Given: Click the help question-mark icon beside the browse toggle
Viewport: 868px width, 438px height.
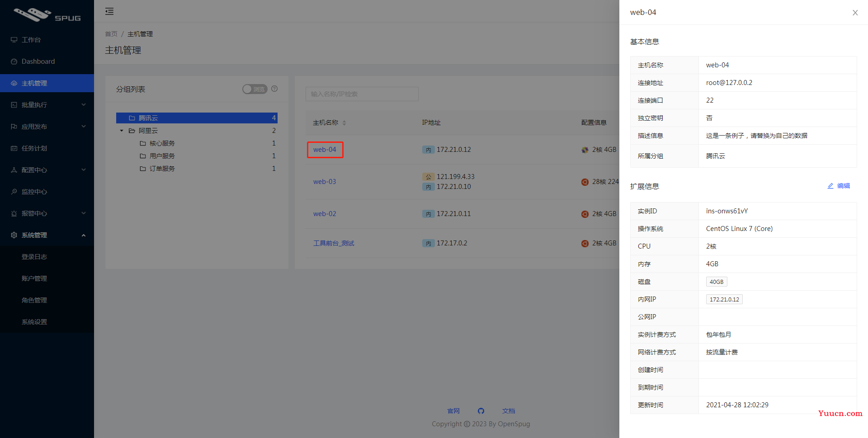Looking at the screenshot, I should click(274, 89).
